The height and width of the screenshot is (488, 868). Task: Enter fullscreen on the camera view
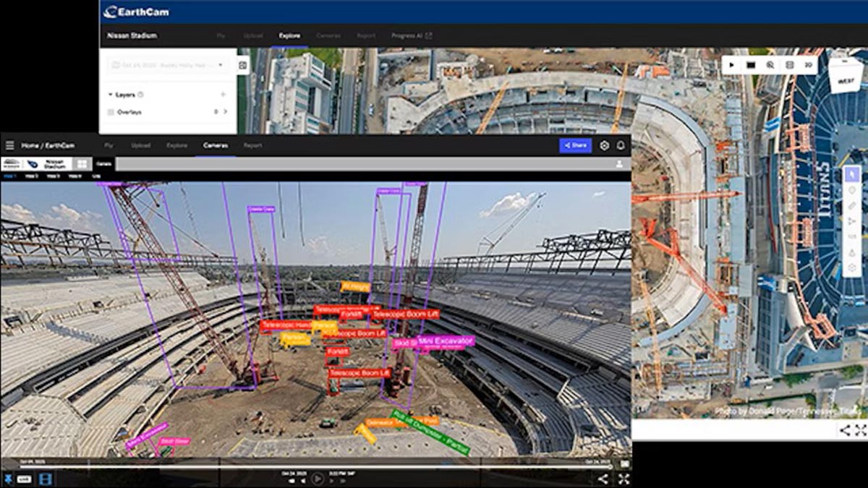tap(623, 479)
